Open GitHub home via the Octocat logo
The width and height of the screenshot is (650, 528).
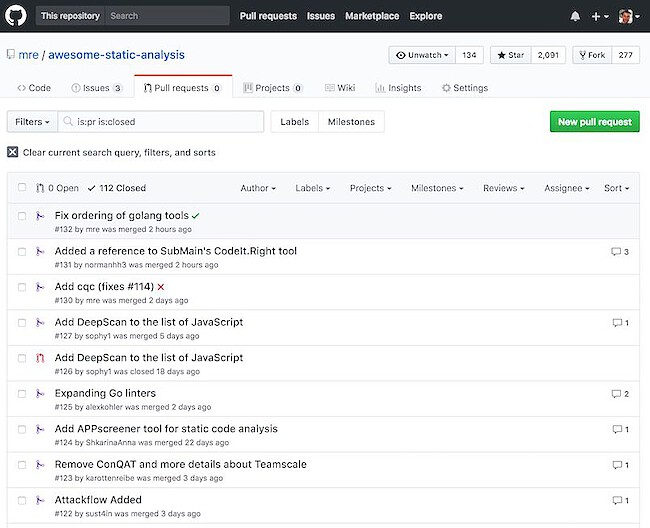(x=16, y=16)
